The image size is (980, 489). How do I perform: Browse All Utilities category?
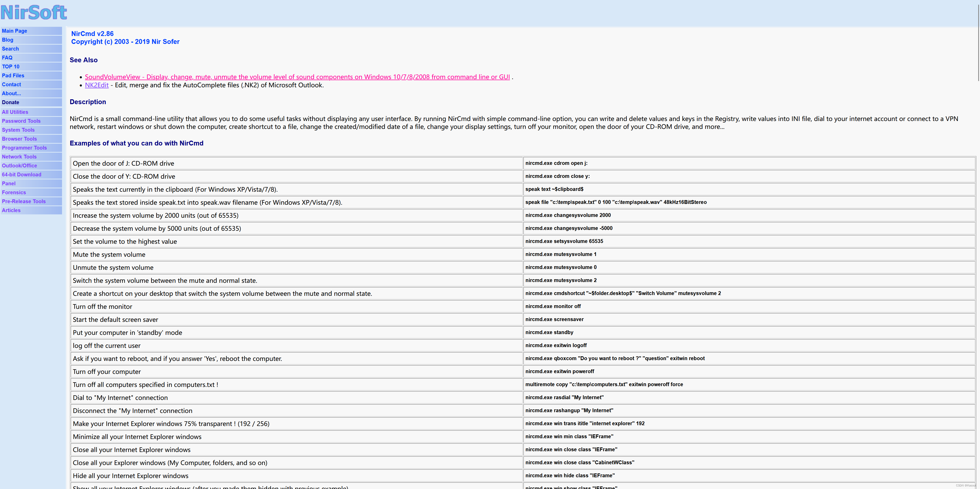15,112
